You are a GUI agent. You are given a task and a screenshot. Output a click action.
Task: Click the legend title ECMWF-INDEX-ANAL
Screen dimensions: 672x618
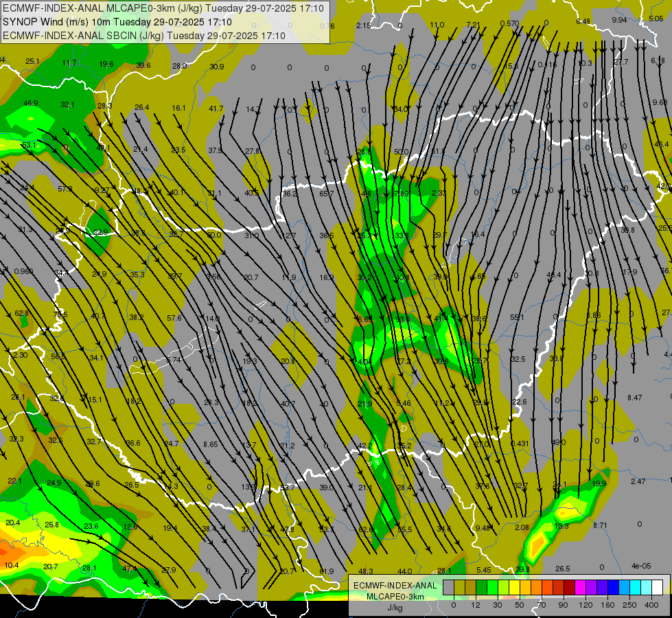click(395, 586)
